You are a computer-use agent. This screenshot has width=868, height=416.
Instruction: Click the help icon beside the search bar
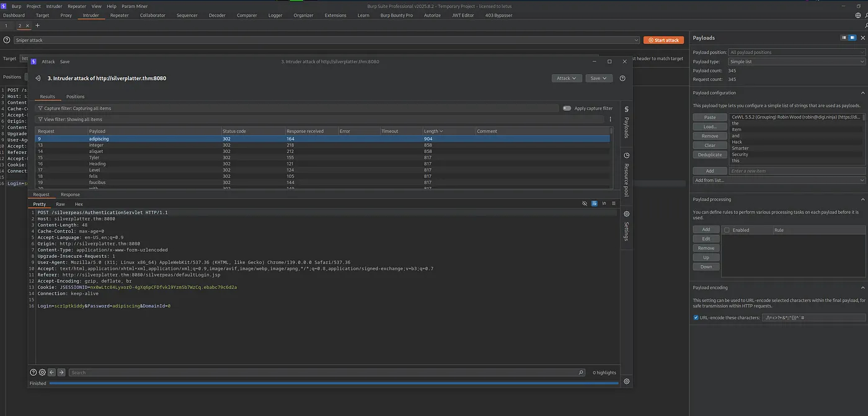pos(33,373)
